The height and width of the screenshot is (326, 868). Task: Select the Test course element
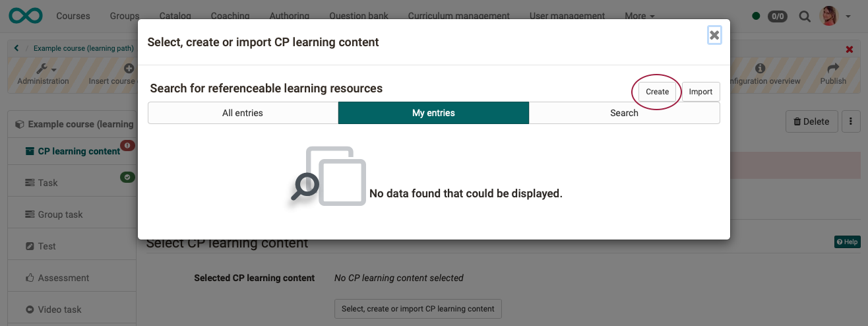click(47, 246)
